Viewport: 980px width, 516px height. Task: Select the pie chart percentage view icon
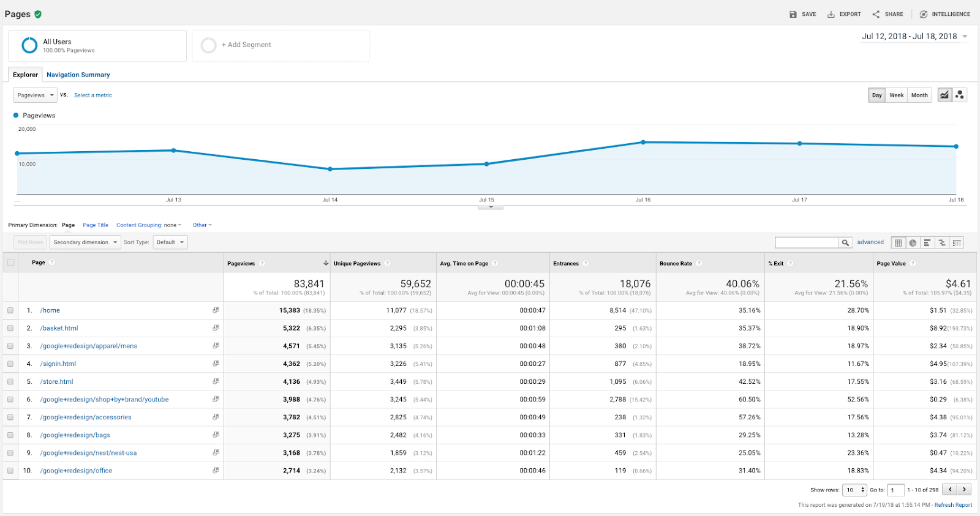point(913,243)
